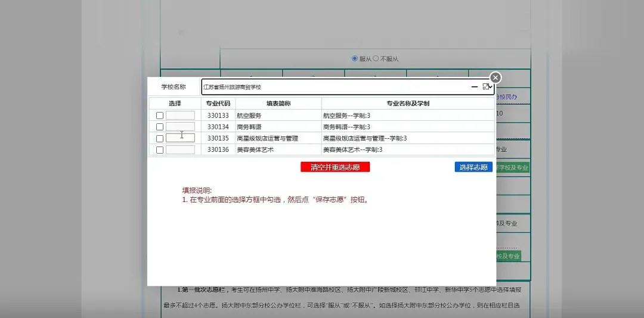The width and height of the screenshot is (644, 318).
Task: Click the 填表简称 column header
Action: tap(278, 104)
